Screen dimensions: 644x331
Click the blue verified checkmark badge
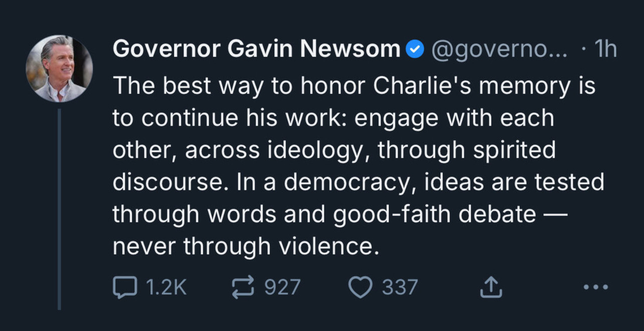tap(415, 50)
